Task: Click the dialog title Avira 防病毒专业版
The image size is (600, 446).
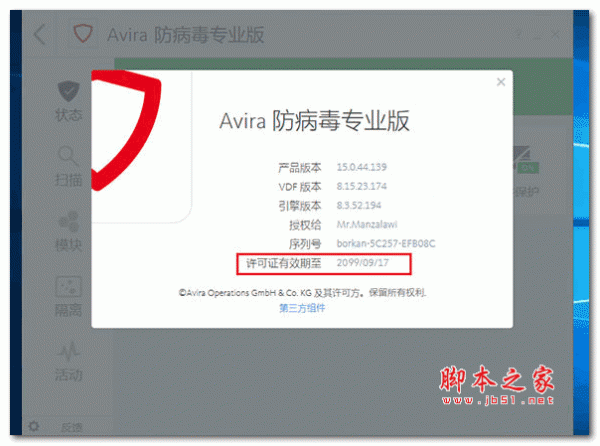Action: pyautogui.click(x=314, y=121)
